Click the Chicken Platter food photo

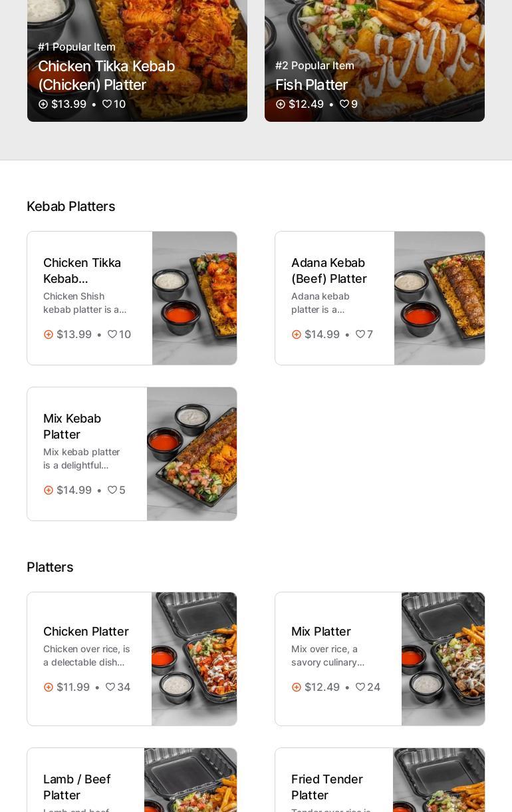click(194, 659)
